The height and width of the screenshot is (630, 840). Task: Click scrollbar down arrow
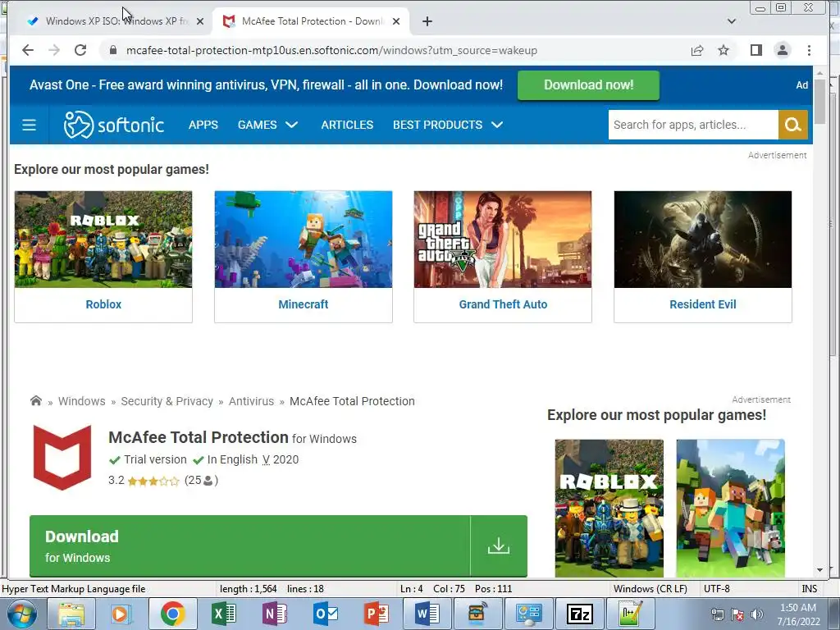[x=820, y=570]
